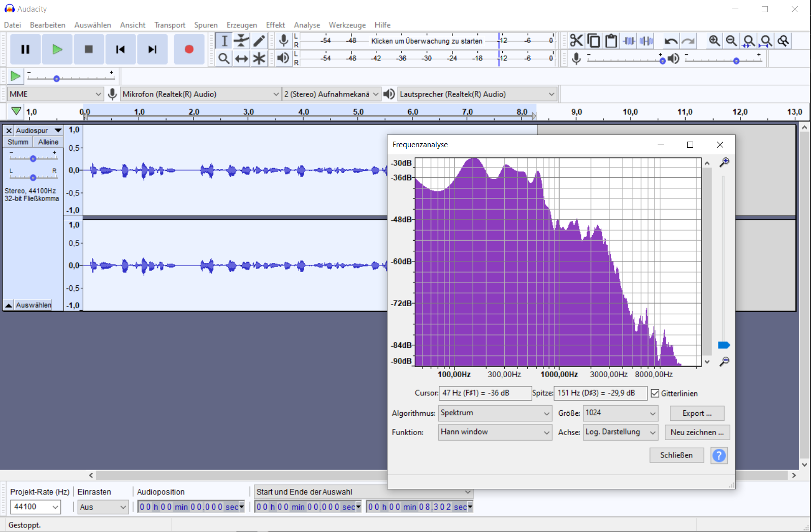Select the Zoom magnifier tool
811x532 pixels.
click(x=224, y=58)
